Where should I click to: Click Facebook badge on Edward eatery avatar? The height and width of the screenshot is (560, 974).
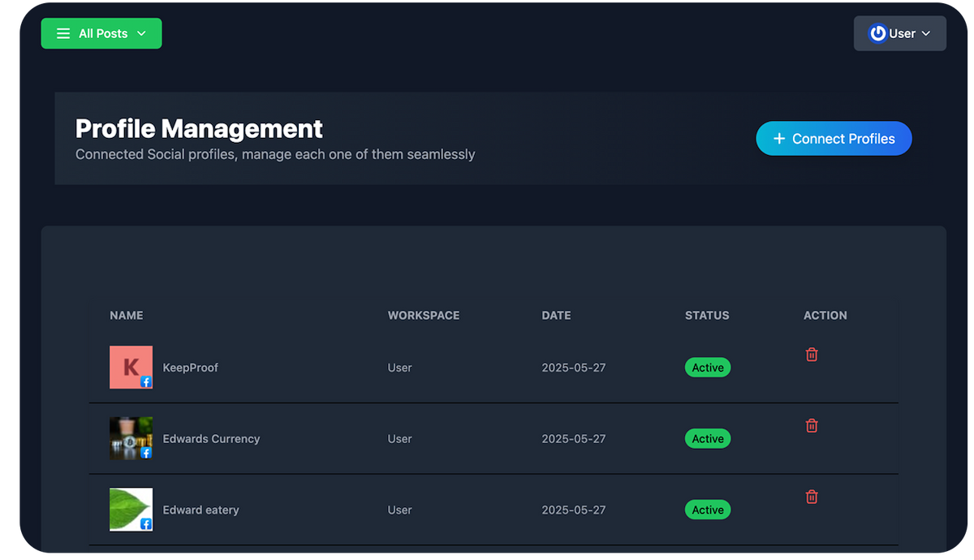click(146, 524)
